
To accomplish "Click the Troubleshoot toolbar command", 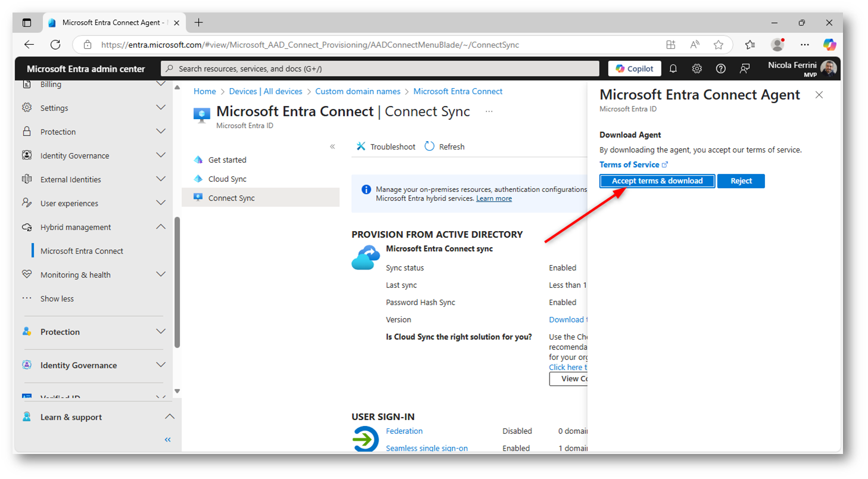I will tap(386, 147).
